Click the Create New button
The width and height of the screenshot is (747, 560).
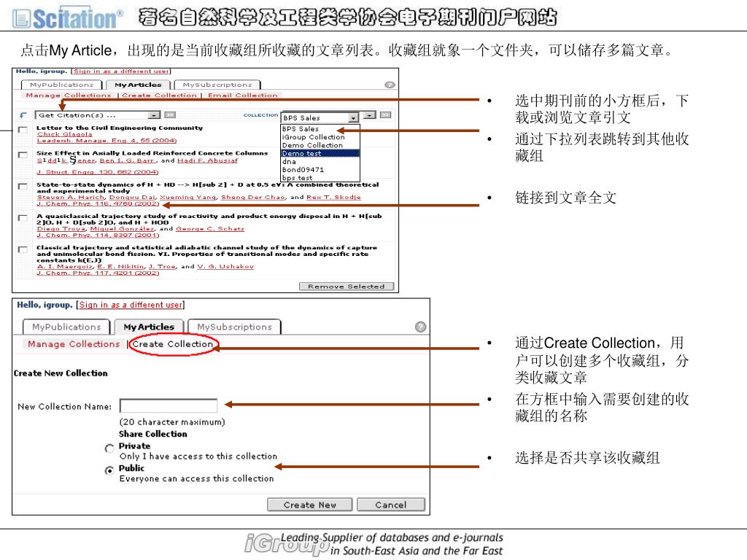[x=309, y=505]
